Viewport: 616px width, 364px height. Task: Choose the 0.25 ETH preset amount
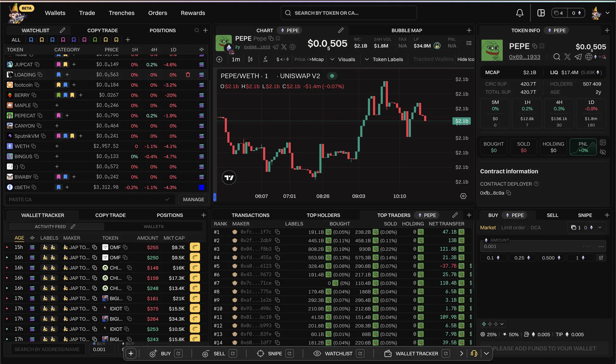(x=522, y=258)
